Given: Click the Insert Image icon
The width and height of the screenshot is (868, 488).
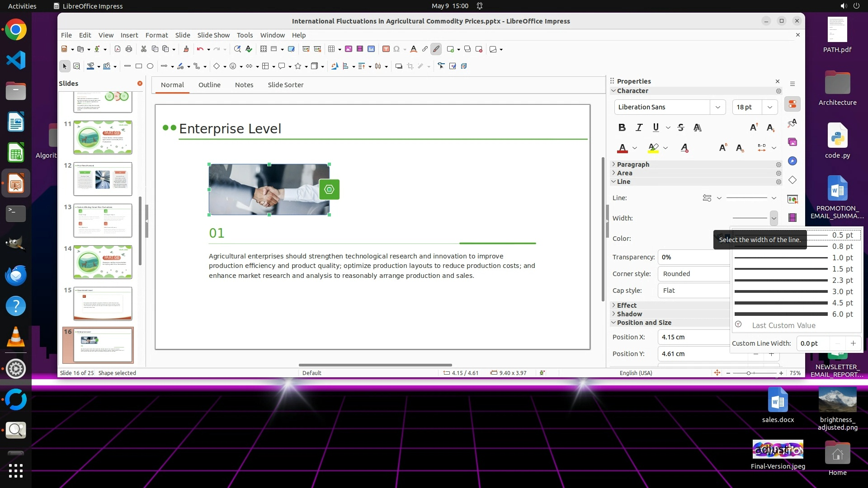Looking at the screenshot, I should 349,49.
